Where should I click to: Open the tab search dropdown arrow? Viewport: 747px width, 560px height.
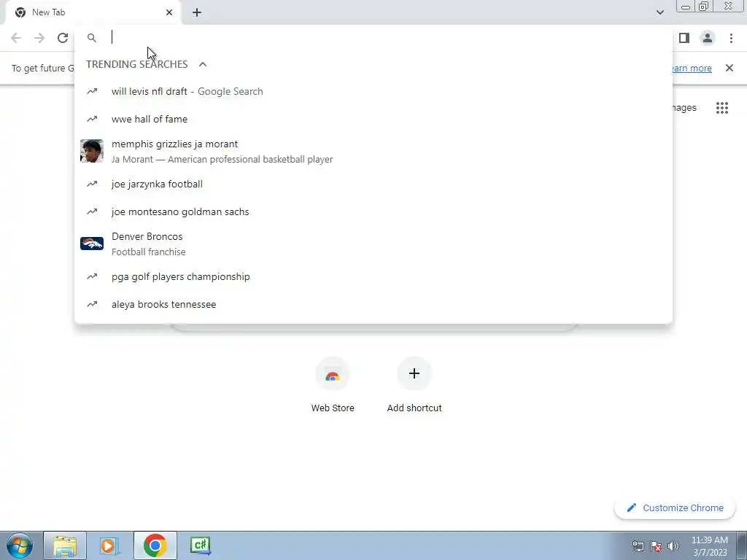tap(659, 12)
